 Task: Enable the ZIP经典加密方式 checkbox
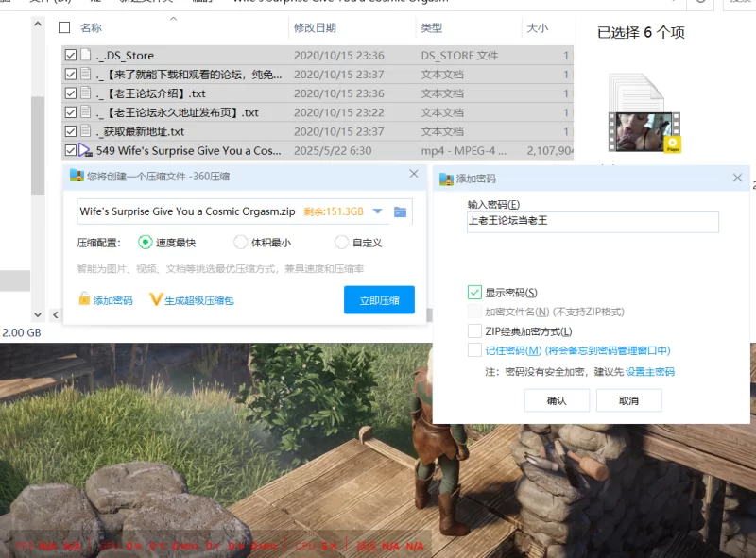[474, 331]
